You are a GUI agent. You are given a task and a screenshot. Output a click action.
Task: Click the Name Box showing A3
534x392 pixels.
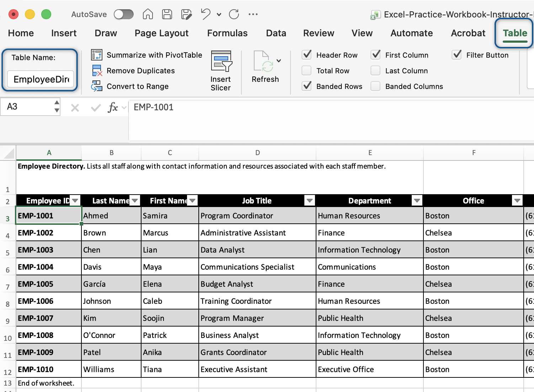[27, 107]
